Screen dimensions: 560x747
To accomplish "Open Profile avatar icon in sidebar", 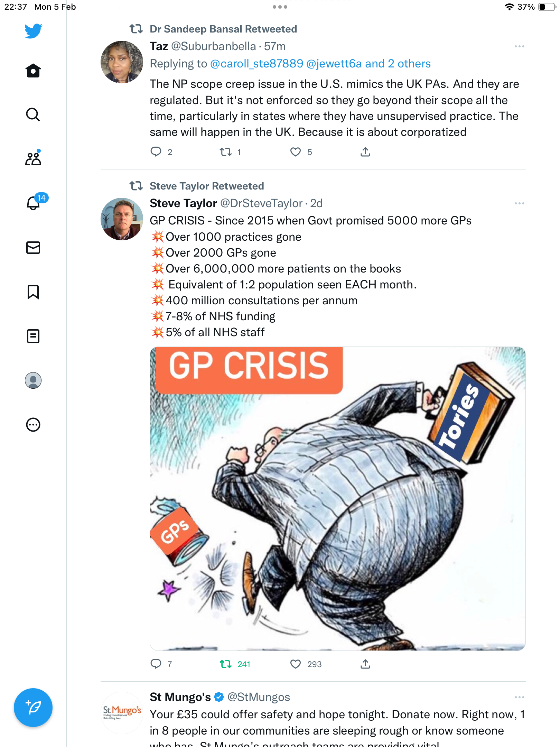I will [33, 380].
